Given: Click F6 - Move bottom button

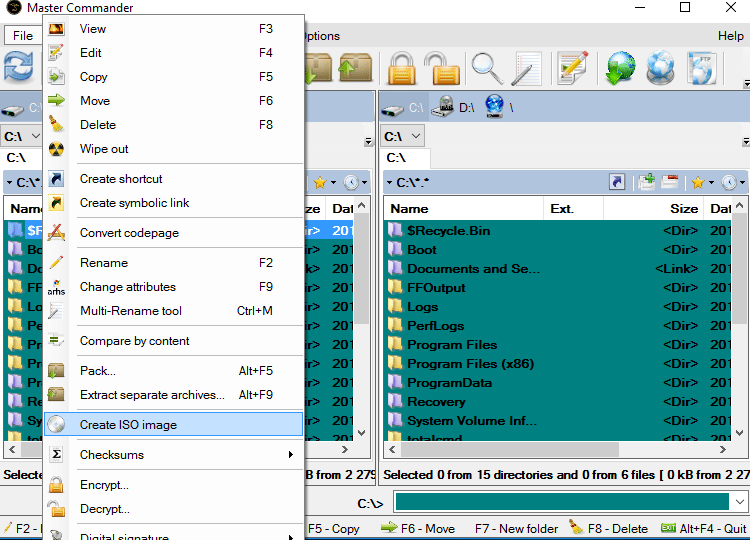Looking at the screenshot, I should 418,528.
